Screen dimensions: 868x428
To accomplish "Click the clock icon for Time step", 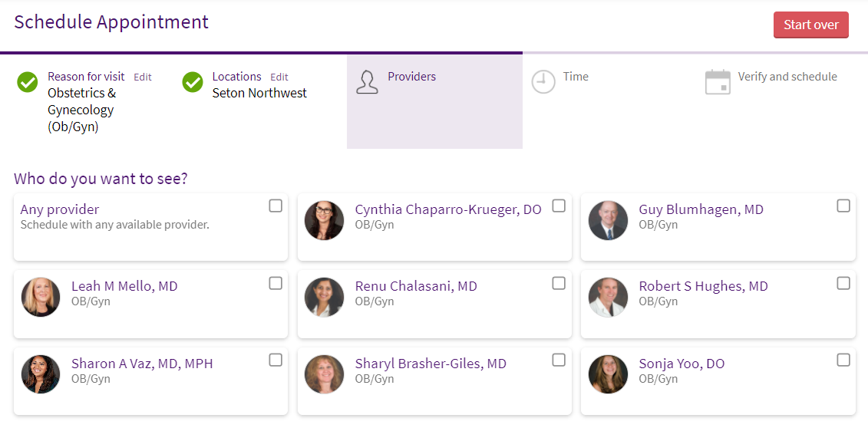I will click(543, 82).
